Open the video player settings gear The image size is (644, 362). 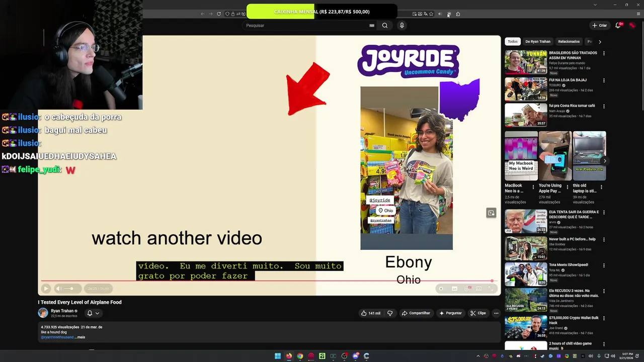(467, 289)
